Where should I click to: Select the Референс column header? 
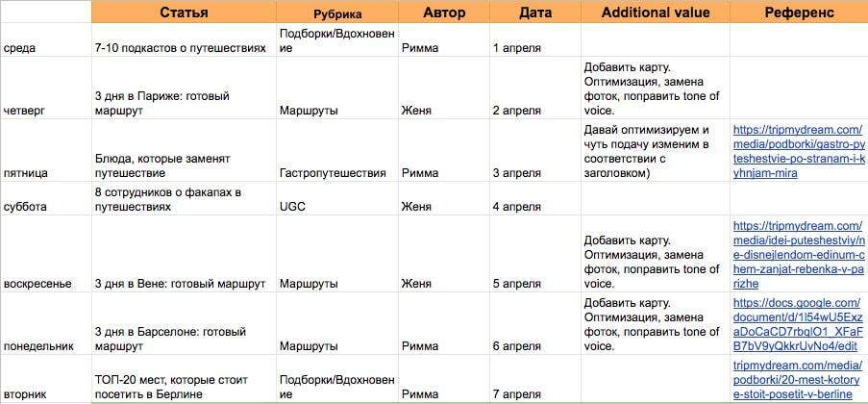pos(798,13)
